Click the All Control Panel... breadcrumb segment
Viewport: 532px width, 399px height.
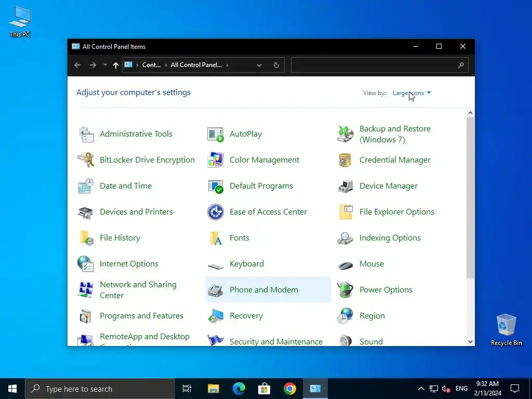[x=196, y=65]
